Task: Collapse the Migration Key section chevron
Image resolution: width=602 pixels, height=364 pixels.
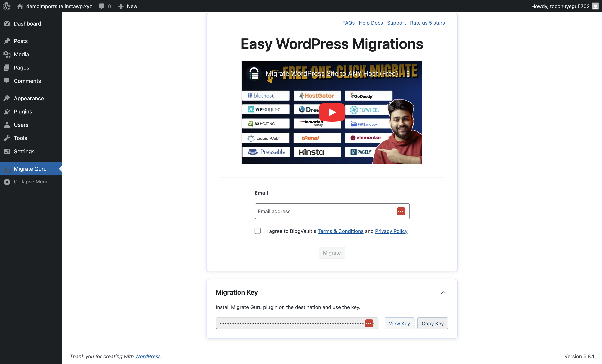Action: click(443, 293)
